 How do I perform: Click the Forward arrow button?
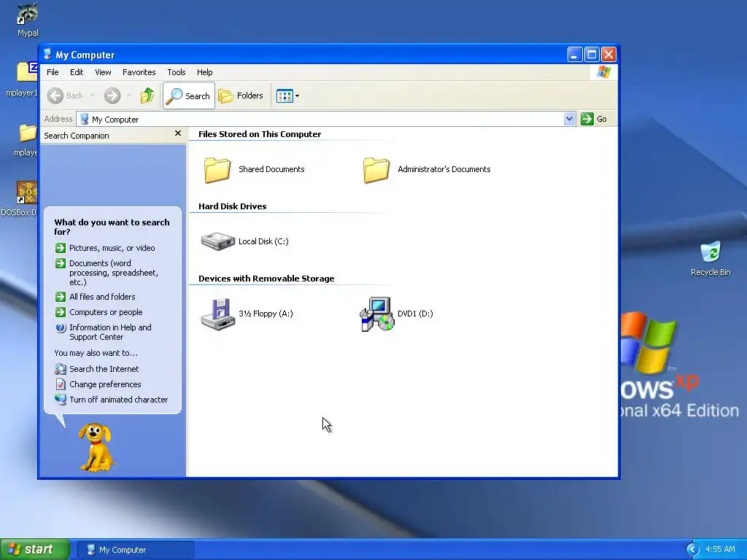[x=112, y=96]
